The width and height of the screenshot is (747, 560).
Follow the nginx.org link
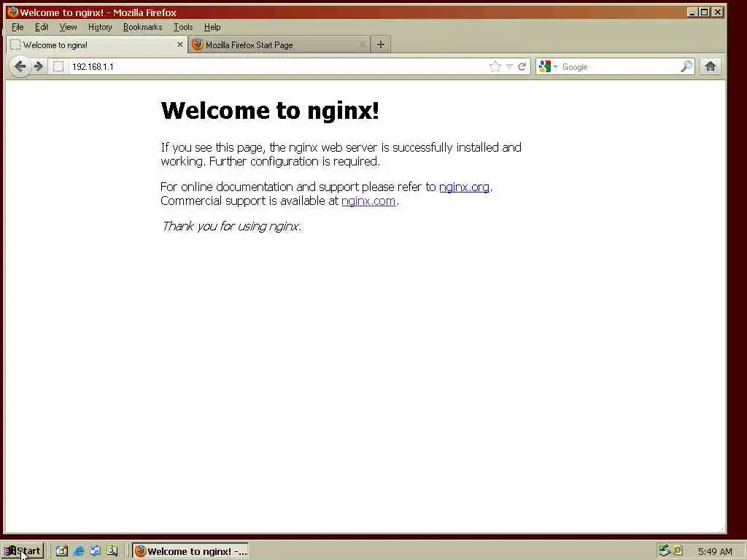(464, 187)
